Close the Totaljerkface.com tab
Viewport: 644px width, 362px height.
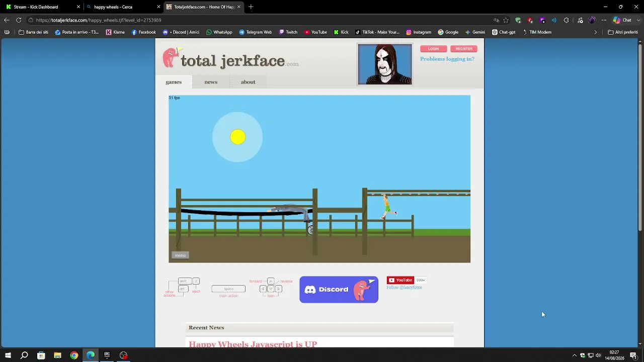pos(239,7)
